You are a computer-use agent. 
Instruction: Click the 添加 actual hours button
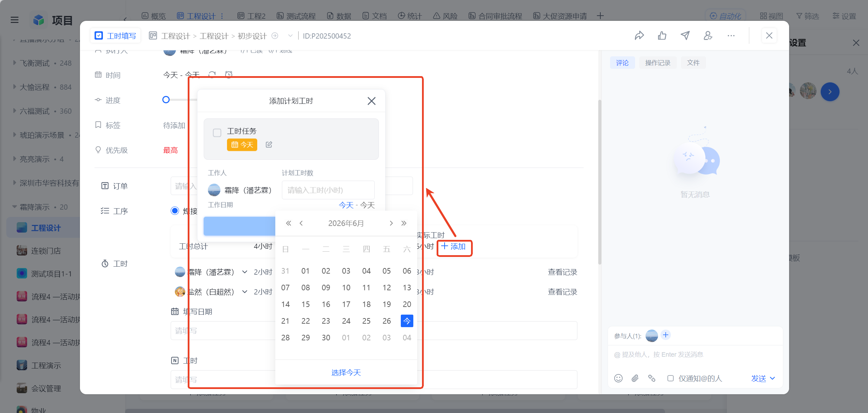tap(454, 246)
